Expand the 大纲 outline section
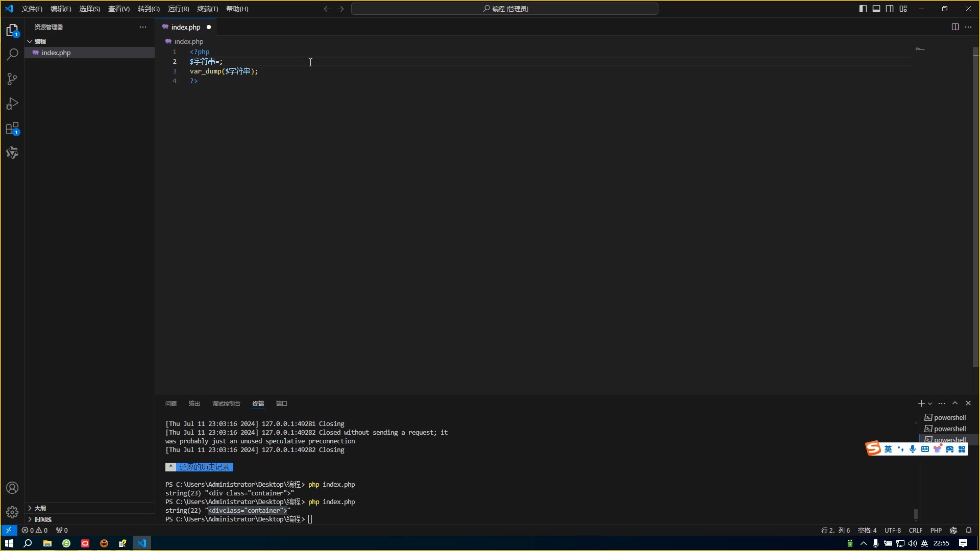The height and width of the screenshot is (551, 980). coord(40,508)
